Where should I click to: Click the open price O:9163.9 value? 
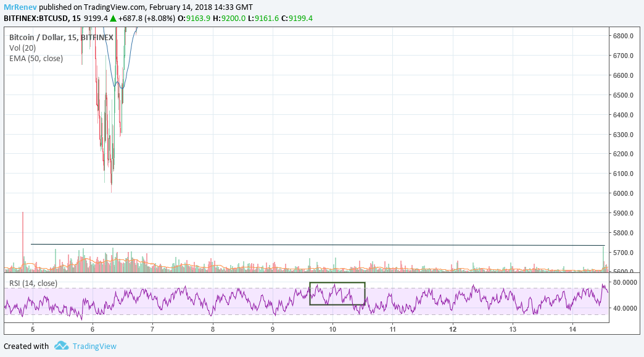coord(194,18)
